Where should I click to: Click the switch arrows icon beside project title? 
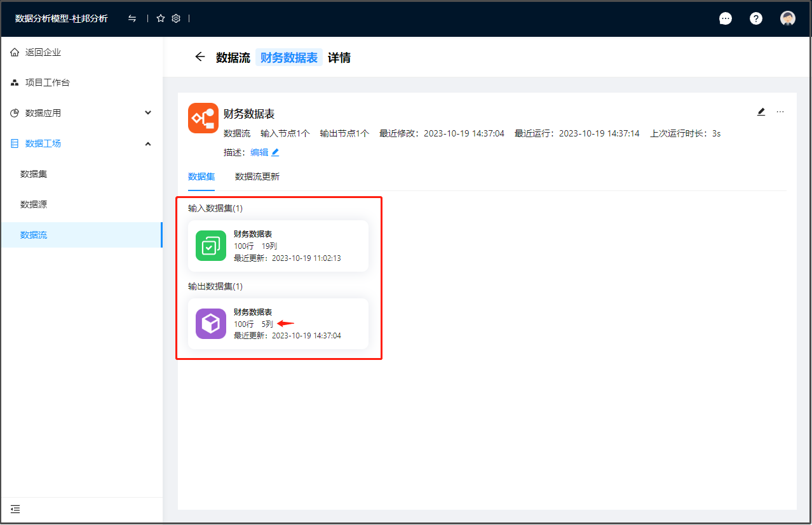[132, 18]
